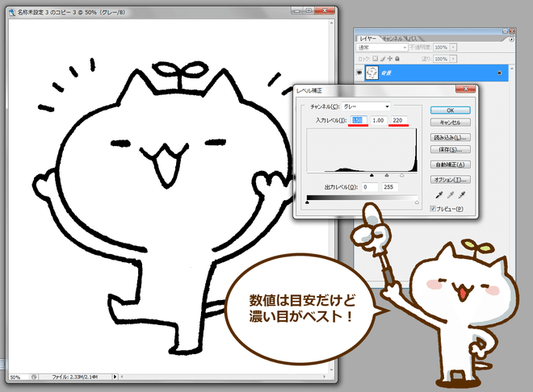Viewport: 533px width, 392px height.
Task: Switch to the レイヤー tab
Action: click(367, 39)
